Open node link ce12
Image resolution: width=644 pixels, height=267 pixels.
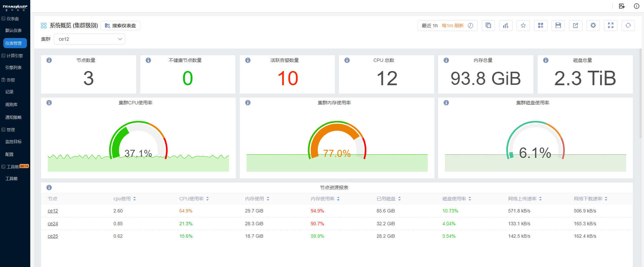point(53,211)
